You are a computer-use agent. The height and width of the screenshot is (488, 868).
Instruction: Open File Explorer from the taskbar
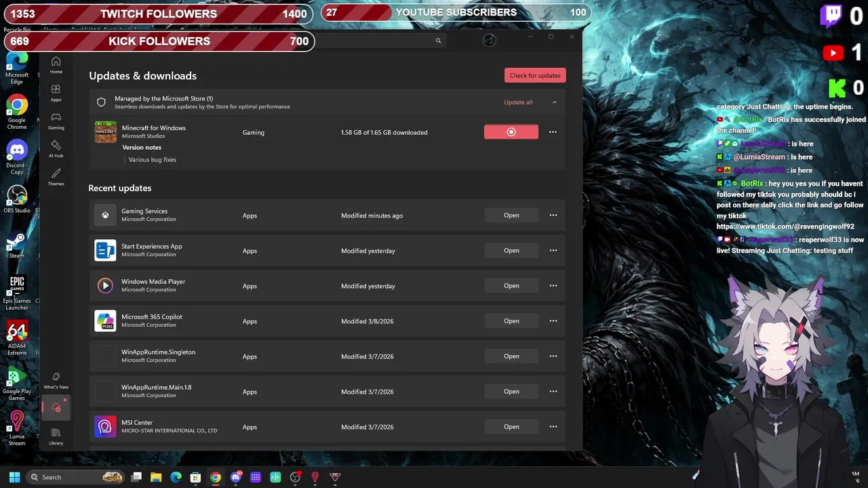(156, 477)
